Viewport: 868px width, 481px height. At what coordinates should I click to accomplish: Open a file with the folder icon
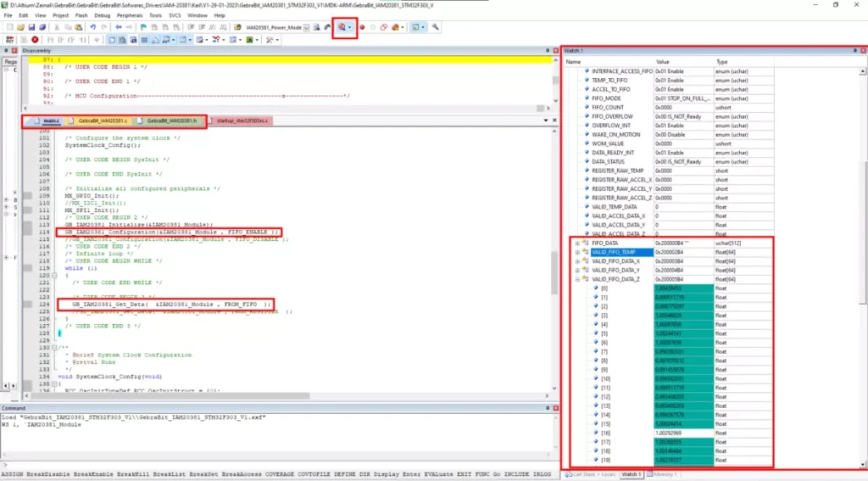point(20,27)
